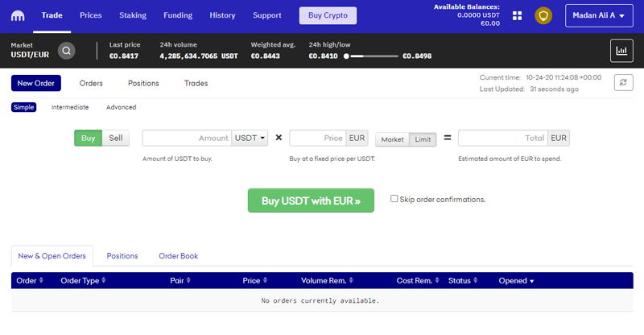The image size is (644, 335).
Task: Switch to Advanced order form
Action: click(122, 107)
